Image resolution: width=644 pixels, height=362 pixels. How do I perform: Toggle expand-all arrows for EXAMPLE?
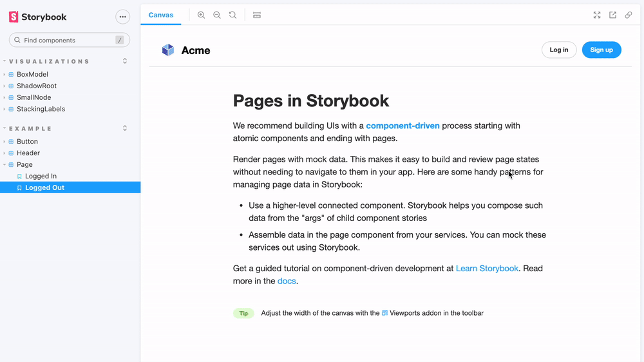coord(125,128)
